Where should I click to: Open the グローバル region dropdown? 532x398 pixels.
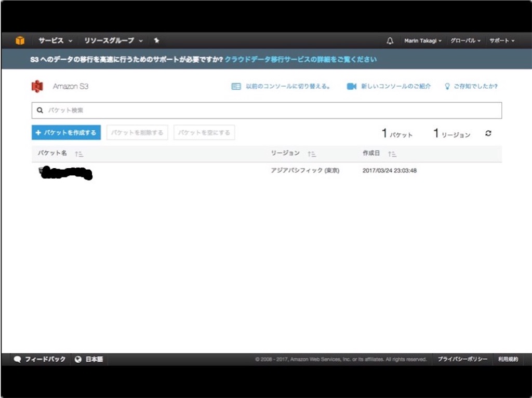point(465,40)
